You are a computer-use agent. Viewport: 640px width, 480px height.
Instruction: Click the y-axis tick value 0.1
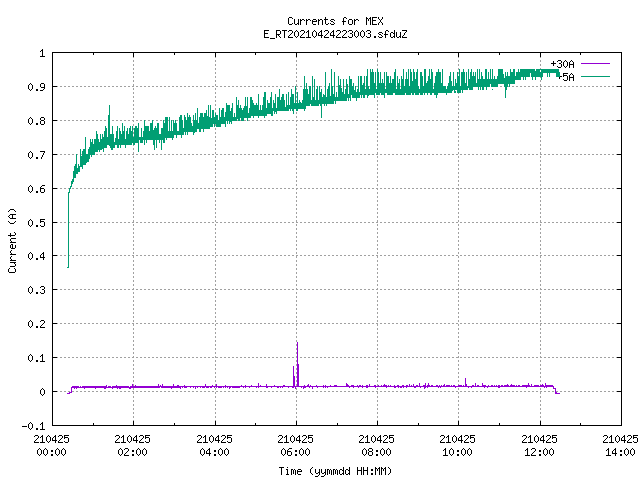pyautogui.click(x=37, y=358)
